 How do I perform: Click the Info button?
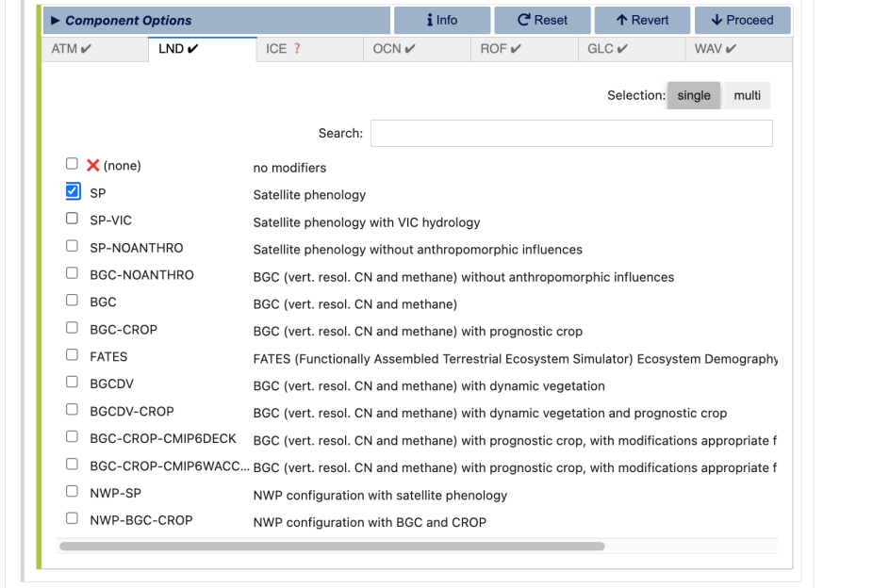tap(442, 20)
